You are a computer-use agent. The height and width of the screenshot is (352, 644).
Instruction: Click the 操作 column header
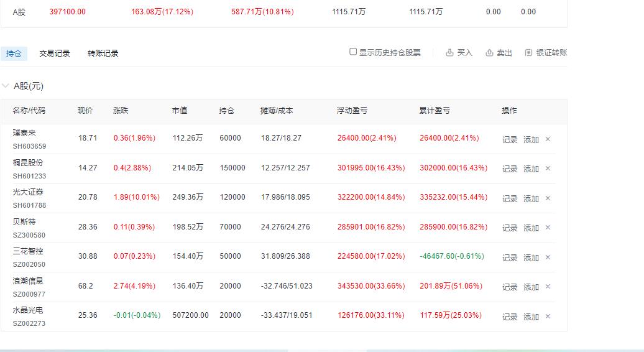click(x=509, y=111)
